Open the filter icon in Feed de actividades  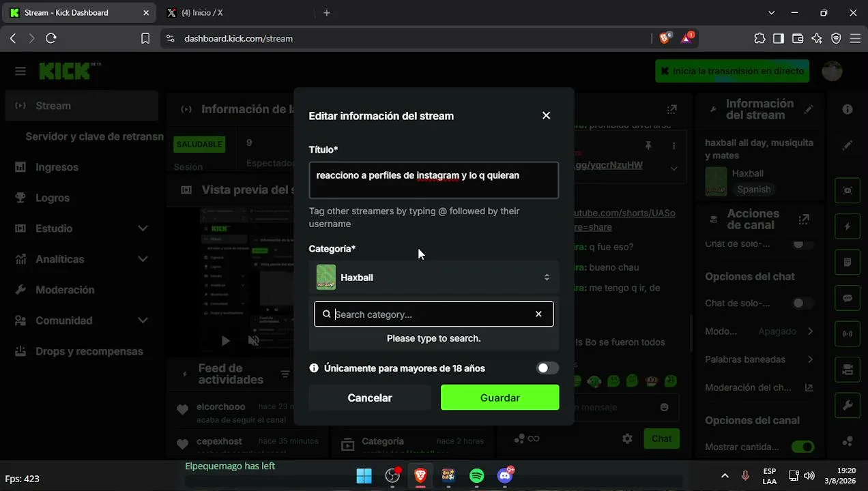point(285,374)
